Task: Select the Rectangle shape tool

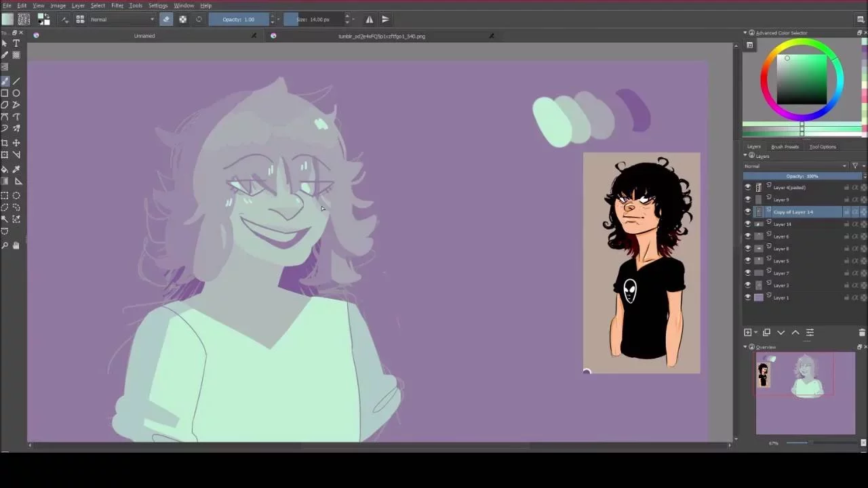Action: point(5,94)
